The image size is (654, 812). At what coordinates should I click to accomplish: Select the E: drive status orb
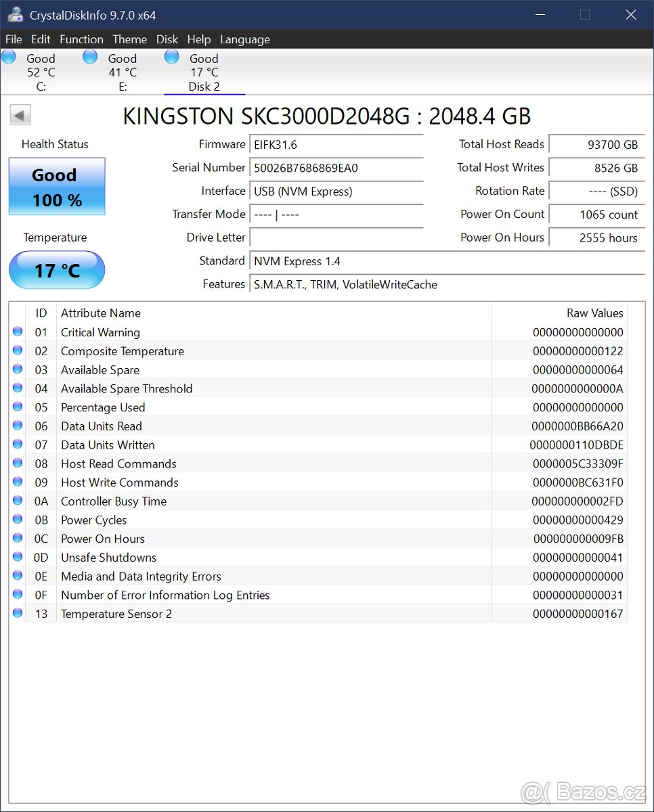coord(90,58)
